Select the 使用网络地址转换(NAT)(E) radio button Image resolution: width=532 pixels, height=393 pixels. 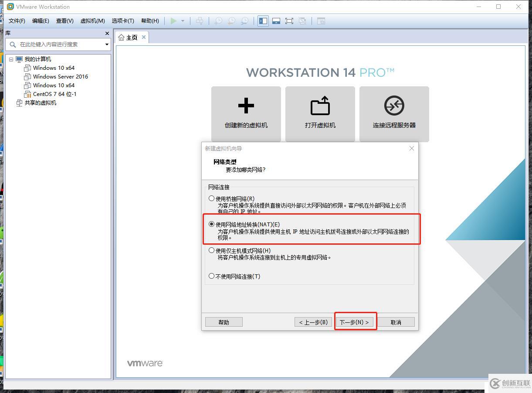212,224
